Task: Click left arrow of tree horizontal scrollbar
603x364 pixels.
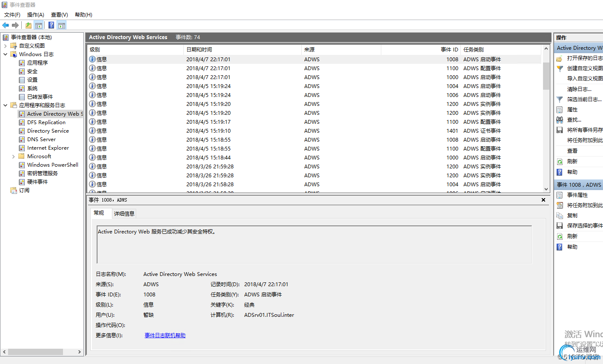Action: pos(5,352)
